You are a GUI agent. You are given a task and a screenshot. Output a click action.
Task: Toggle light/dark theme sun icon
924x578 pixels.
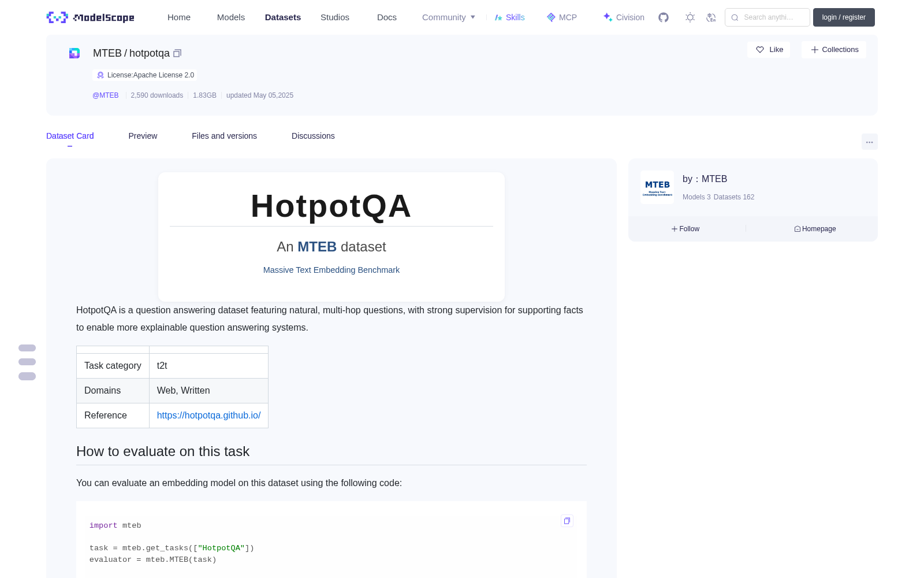[x=690, y=17]
